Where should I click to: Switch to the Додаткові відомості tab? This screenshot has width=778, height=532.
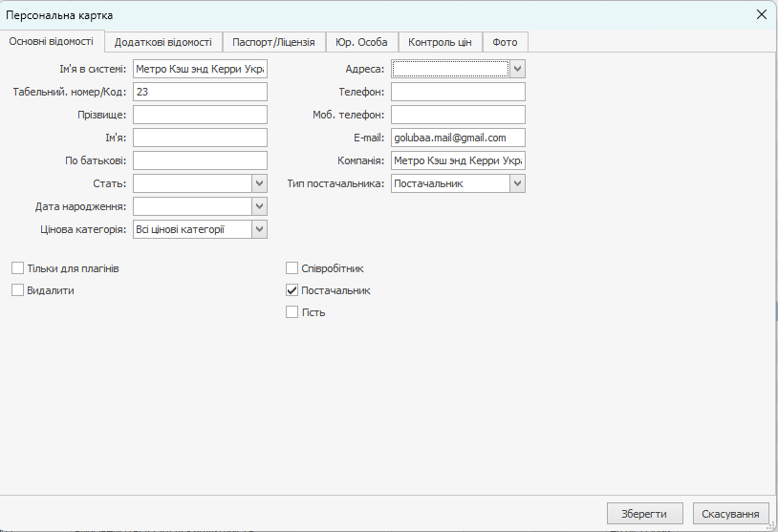coord(163,42)
